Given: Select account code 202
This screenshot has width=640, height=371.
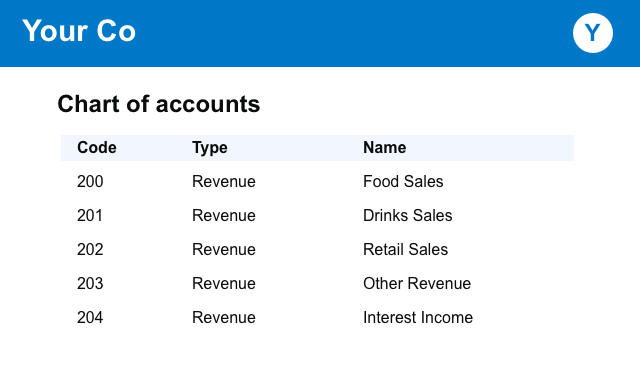Looking at the screenshot, I should (x=90, y=249).
